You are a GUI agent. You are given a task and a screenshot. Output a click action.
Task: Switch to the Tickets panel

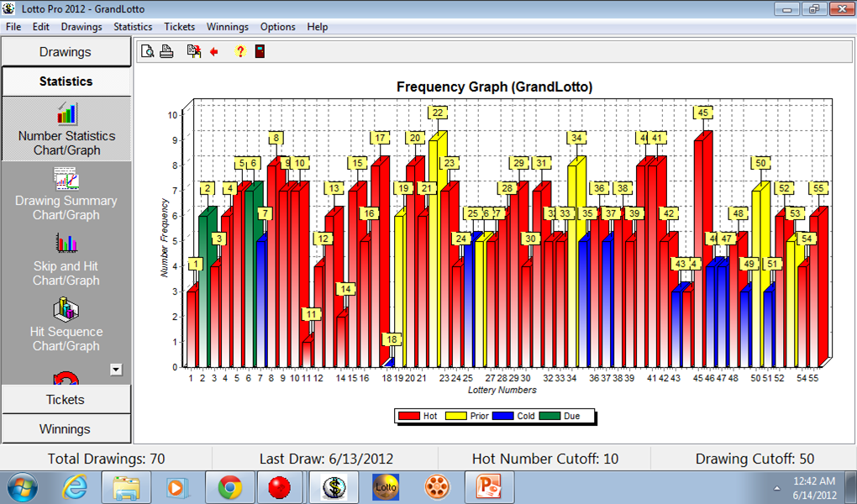click(66, 400)
